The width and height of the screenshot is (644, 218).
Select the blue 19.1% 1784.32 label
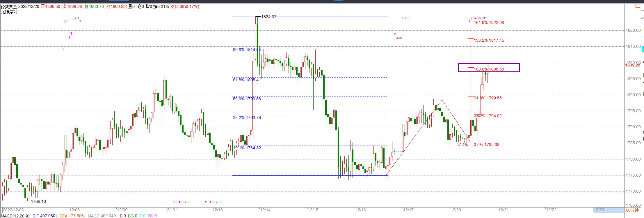[247, 148]
